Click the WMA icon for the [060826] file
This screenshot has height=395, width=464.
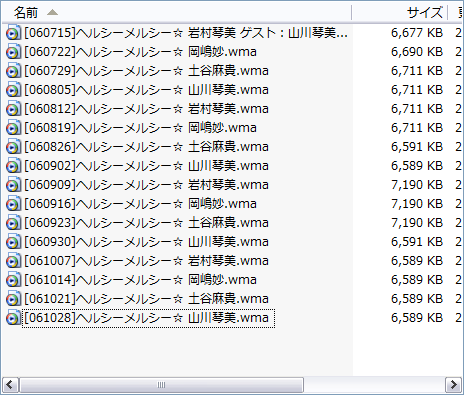click(x=13, y=147)
